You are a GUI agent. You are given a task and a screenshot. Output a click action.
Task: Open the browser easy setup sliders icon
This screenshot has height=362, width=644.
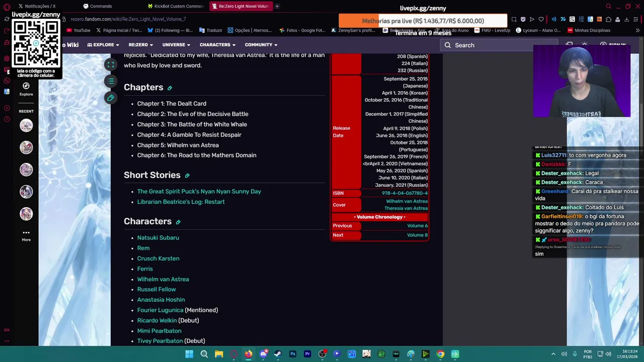pyautogui.click(x=635, y=19)
